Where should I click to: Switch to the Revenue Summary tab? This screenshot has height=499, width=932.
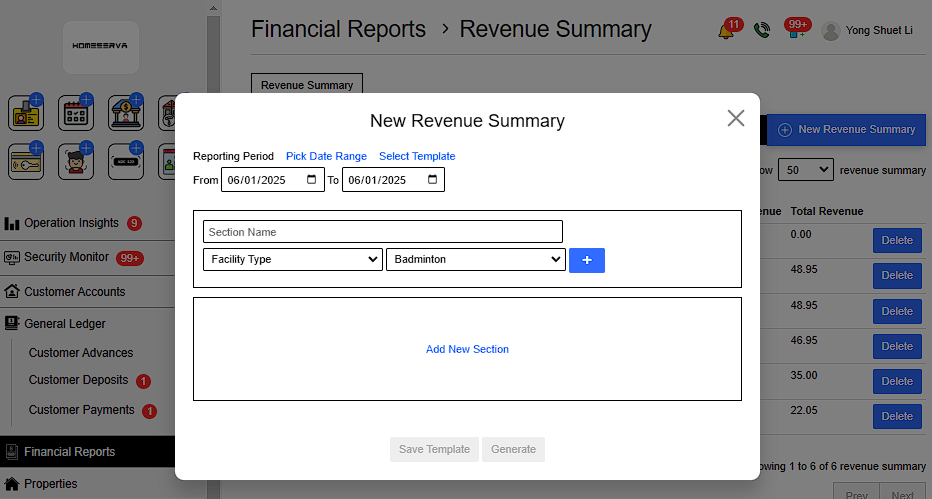(x=307, y=85)
